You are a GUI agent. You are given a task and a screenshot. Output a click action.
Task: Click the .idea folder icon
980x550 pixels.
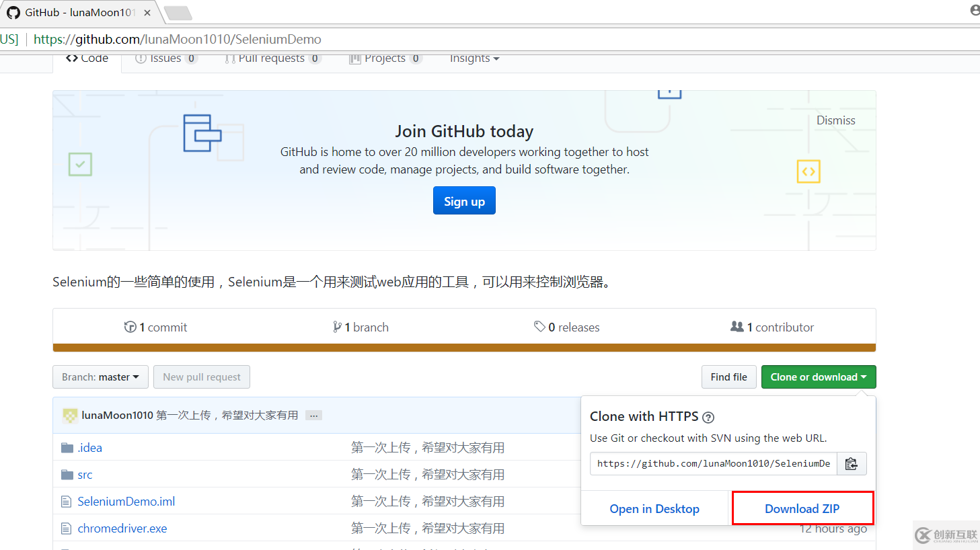[x=67, y=448]
